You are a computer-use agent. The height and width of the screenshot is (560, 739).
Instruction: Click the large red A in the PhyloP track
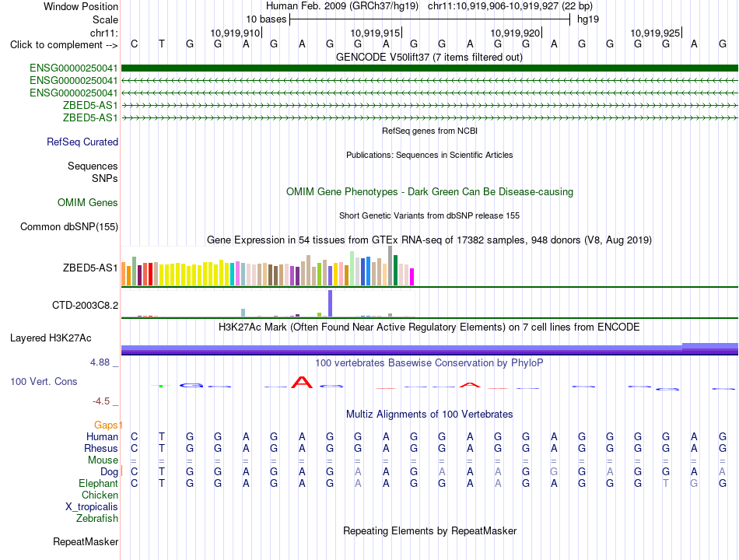tap(302, 383)
